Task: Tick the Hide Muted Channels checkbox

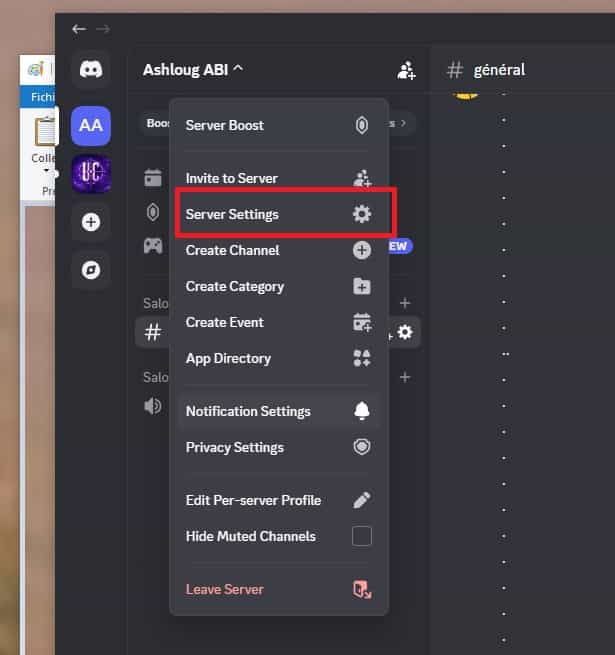Action: click(x=362, y=536)
